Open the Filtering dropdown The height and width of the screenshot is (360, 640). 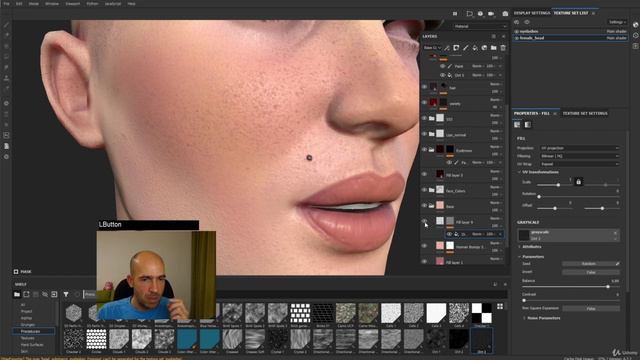pyautogui.click(x=580, y=156)
